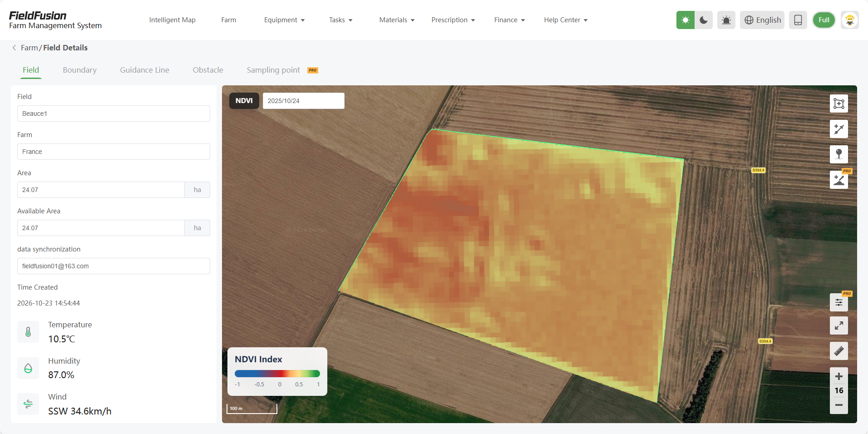Open the Farm breadcrumb link
868x434 pixels.
point(30,48)
